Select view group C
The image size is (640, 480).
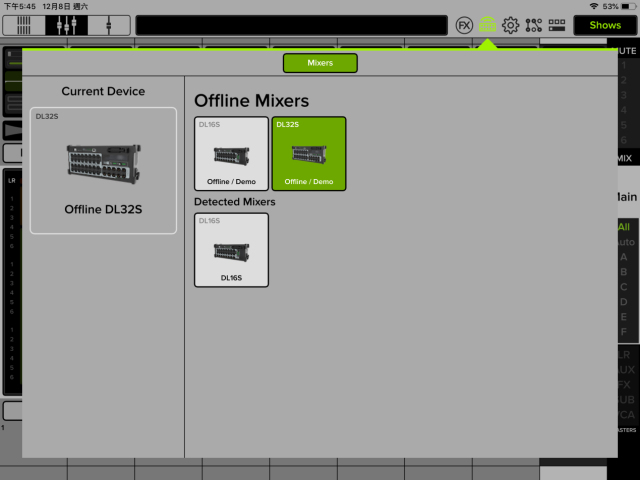click(x=624, y=287)
